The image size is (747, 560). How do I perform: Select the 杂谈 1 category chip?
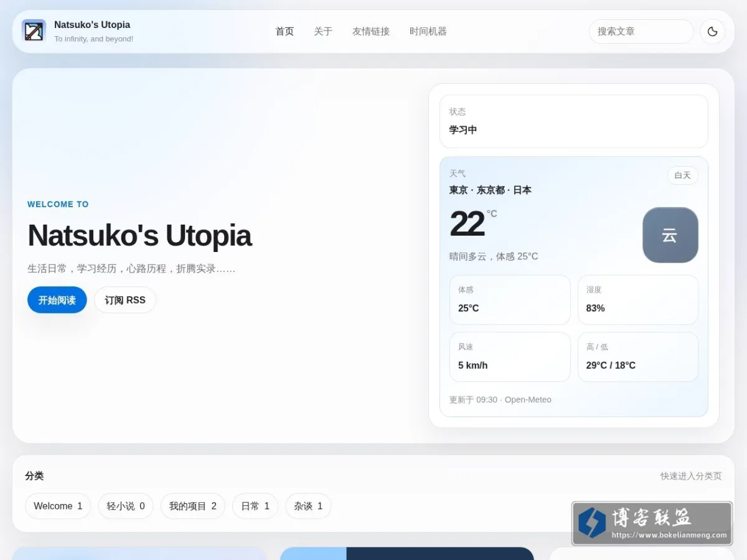point(308,506)
